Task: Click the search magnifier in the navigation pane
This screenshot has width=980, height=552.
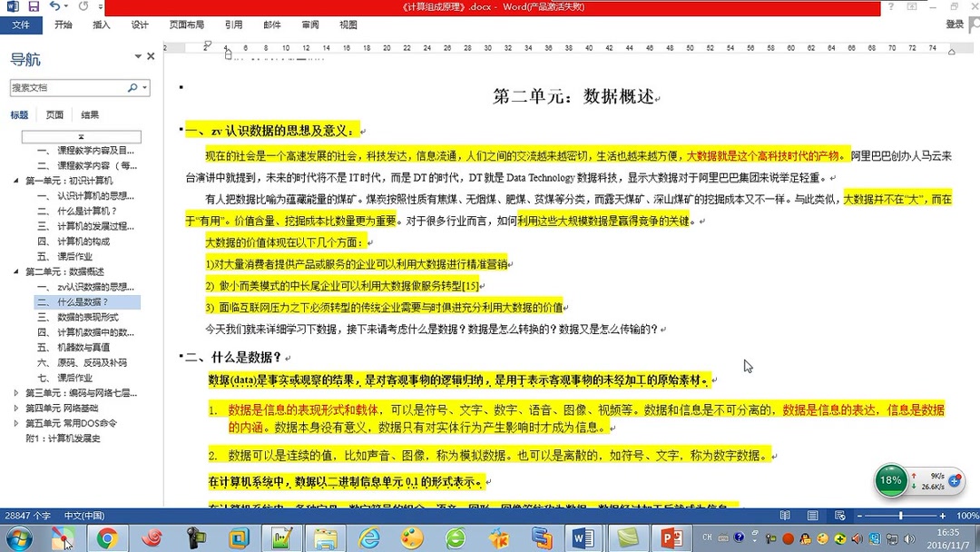Action: (133, 87)
